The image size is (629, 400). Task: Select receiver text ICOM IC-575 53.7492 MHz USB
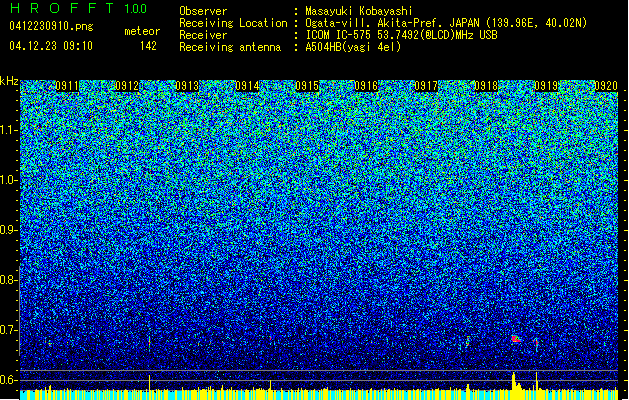[x=401, y=35]
